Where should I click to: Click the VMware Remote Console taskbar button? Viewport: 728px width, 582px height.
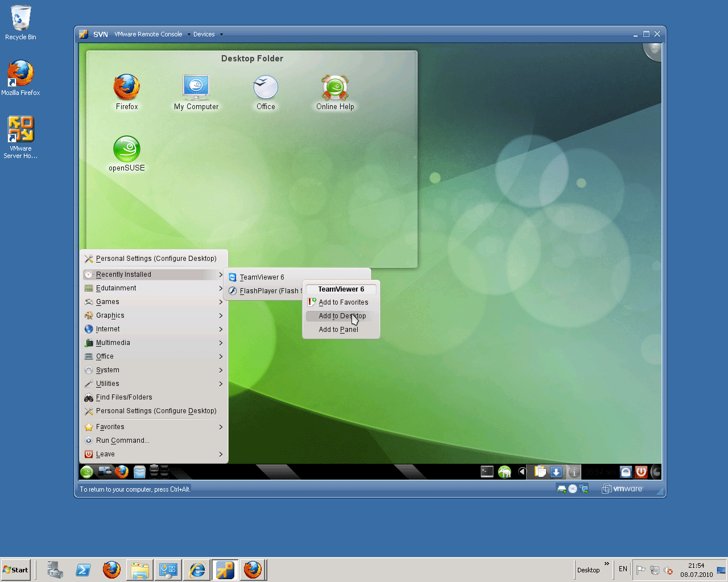pos(225,569)
